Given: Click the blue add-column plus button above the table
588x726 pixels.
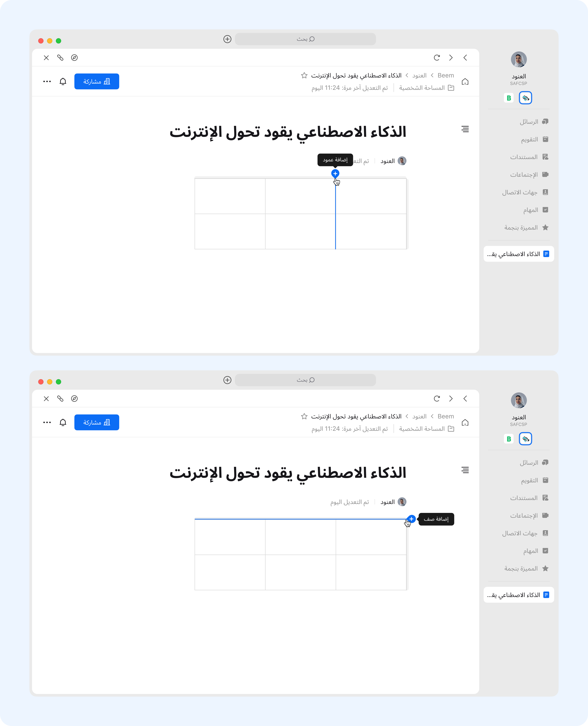Looking at the screenshot, I should point(335,173).
